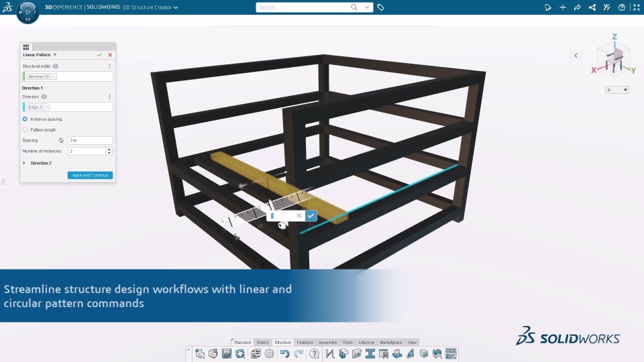Click the properties list icon in the toolbar
Screen dimensions: 644x362
pyautogui.click(x=256, y=353)
